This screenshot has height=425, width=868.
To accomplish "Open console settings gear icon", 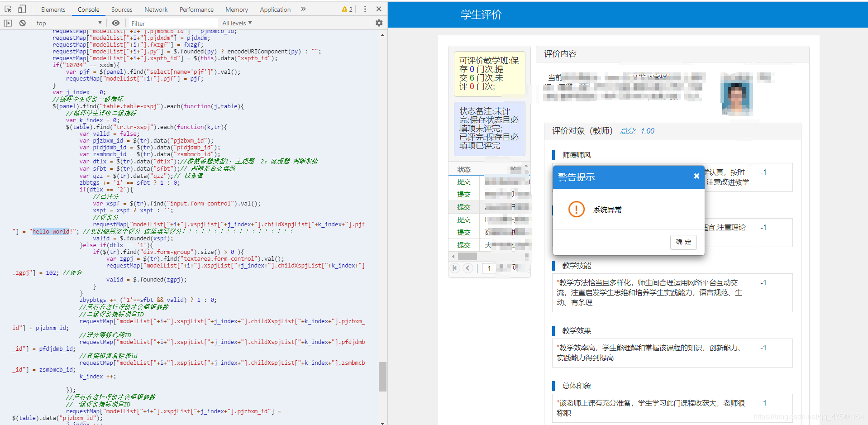I will [x=379, y=23].
